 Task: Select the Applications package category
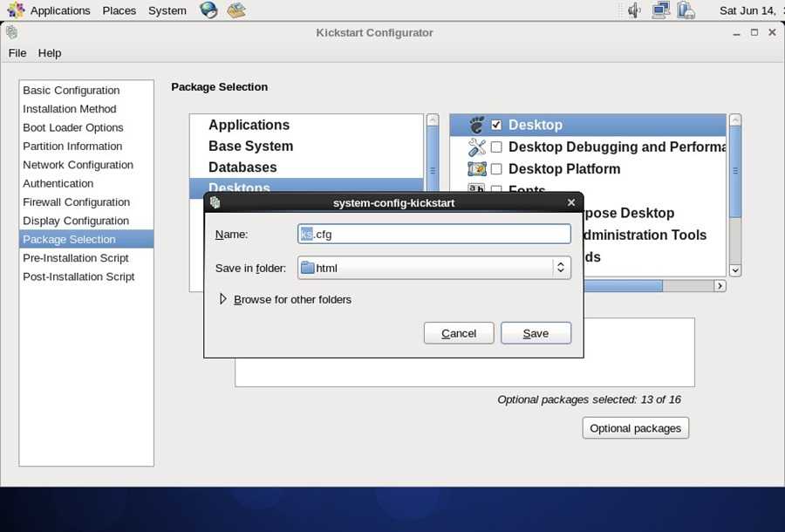(306, 125)
